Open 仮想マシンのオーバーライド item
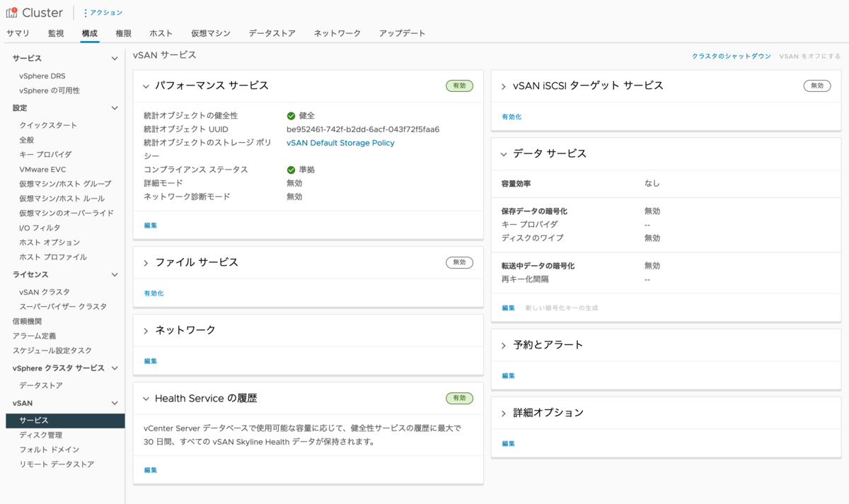Screen dimensions: 849x504 [67, 213]
